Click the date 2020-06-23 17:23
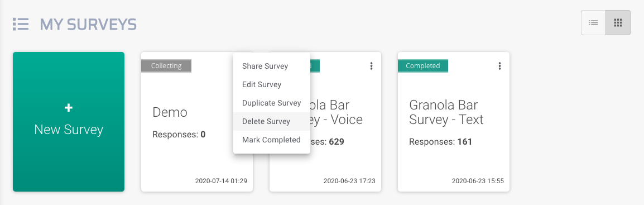This screenshot has height=205, width=644. click(349, 181)
